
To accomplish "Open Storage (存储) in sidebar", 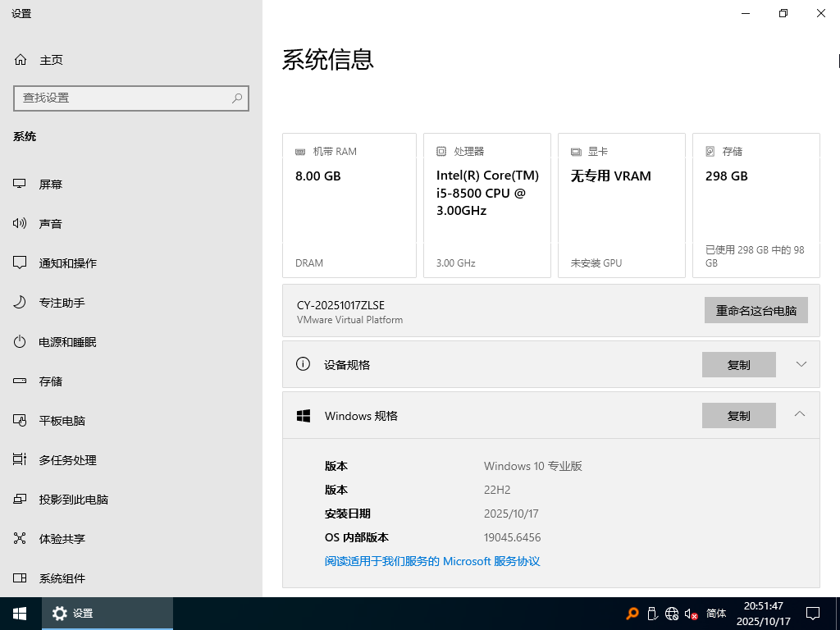I will pos(50,381).
